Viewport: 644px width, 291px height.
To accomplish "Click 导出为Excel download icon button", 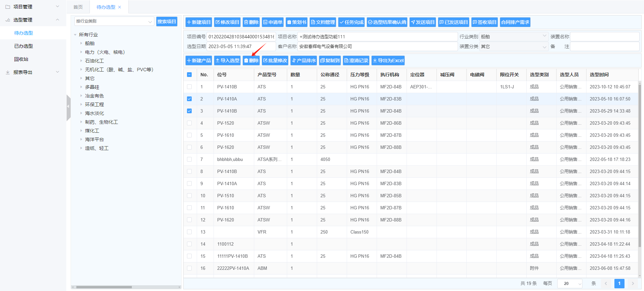I will pyautogui.click(x=388, y=60).
